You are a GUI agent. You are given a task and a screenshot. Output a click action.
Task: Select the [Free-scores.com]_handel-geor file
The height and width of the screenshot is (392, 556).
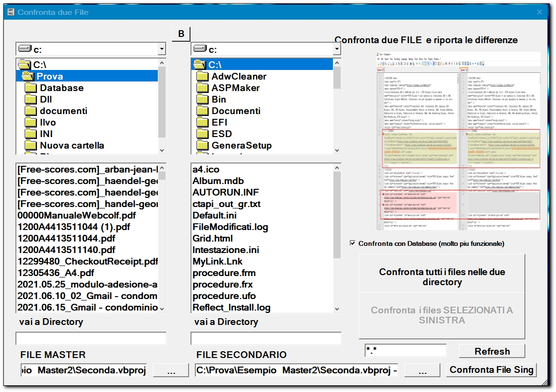(x=87, y=204)
